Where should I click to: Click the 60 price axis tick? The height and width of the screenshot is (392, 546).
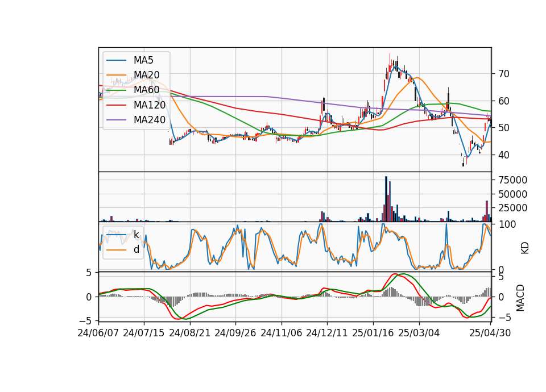click(504, 101)
